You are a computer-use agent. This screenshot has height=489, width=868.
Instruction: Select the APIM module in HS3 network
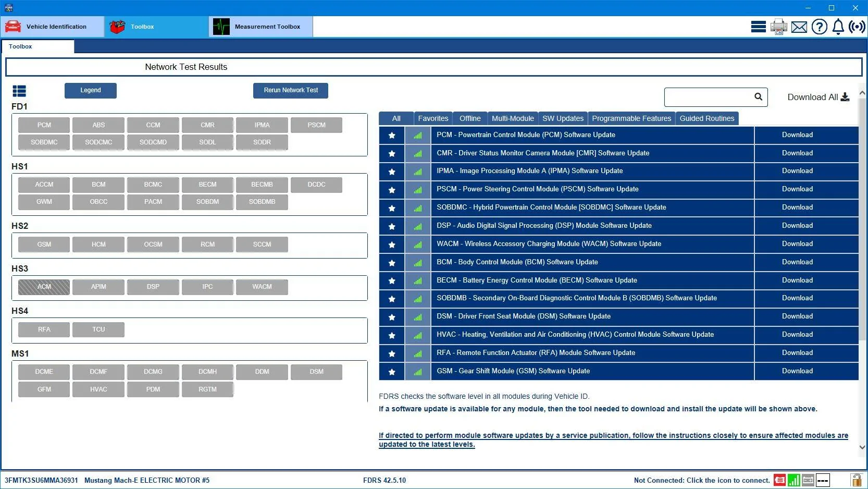pos(98,287)
